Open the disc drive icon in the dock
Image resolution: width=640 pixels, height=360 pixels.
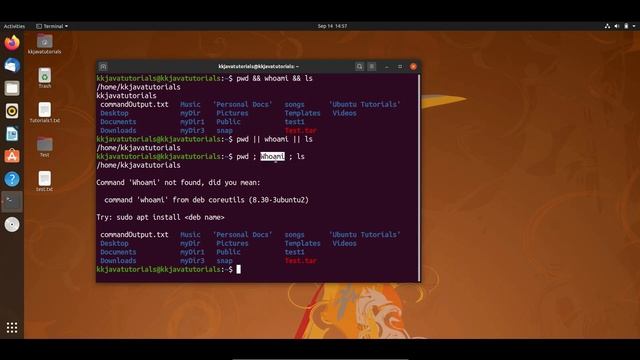(x=12, y=224)
